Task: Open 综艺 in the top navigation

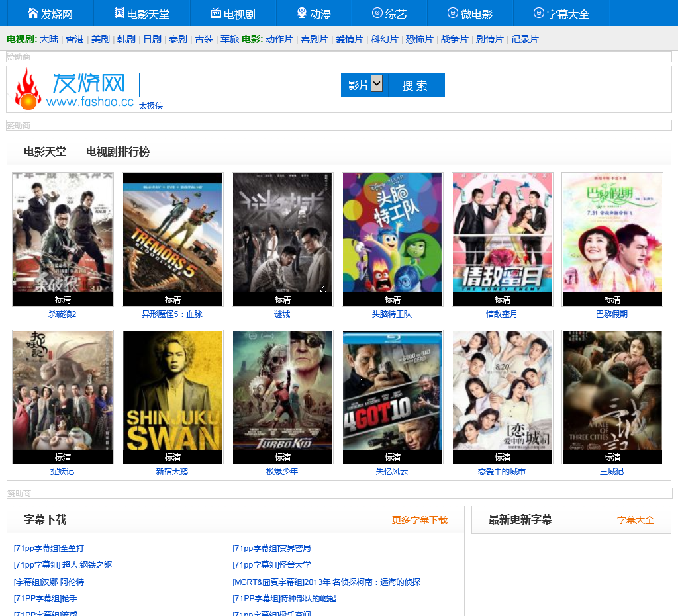Action: coord(396,14)
